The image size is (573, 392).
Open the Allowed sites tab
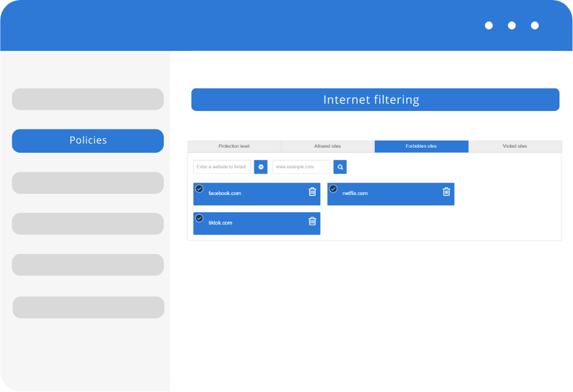tap(328, 147)
